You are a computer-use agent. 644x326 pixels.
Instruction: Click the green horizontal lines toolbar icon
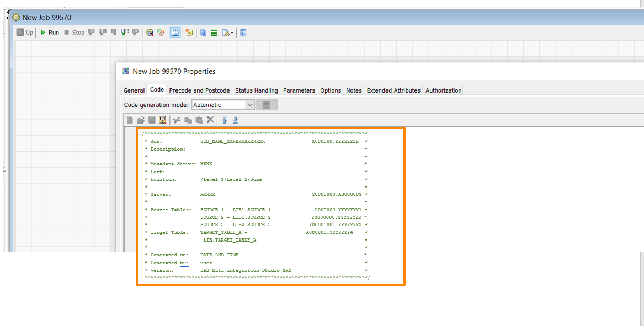pos(214,33)
